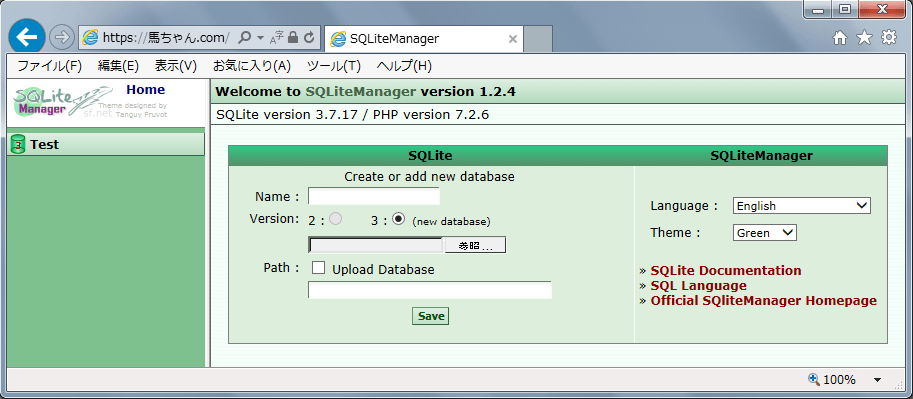This screenshot has height=399, width=913.
Task: Open the Official SQliteManager Homepage link
Action: point(763,301)
